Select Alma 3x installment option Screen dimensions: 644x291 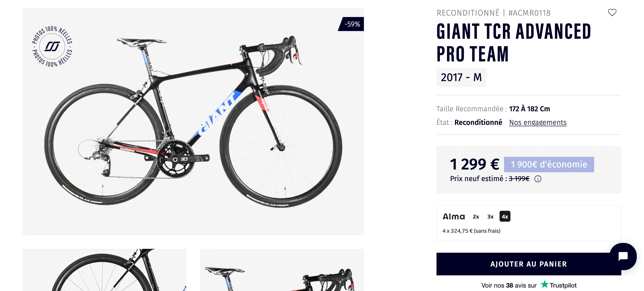(x=490, y=217)
